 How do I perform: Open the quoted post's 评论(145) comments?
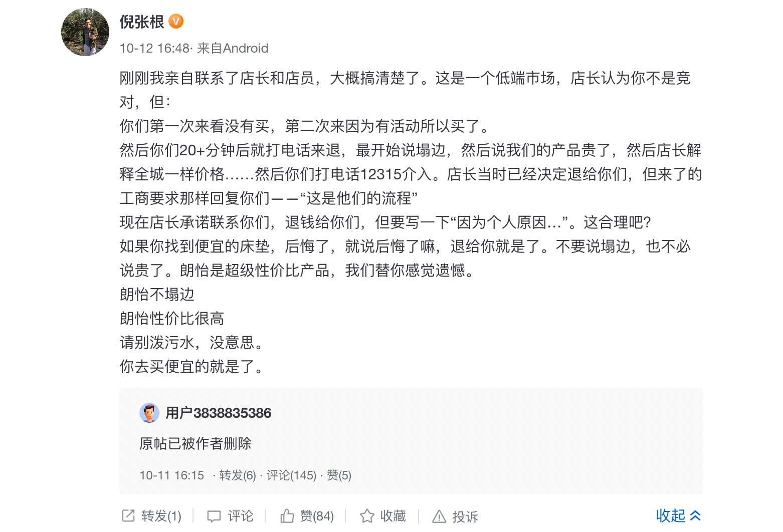click(x=291, y=475)
